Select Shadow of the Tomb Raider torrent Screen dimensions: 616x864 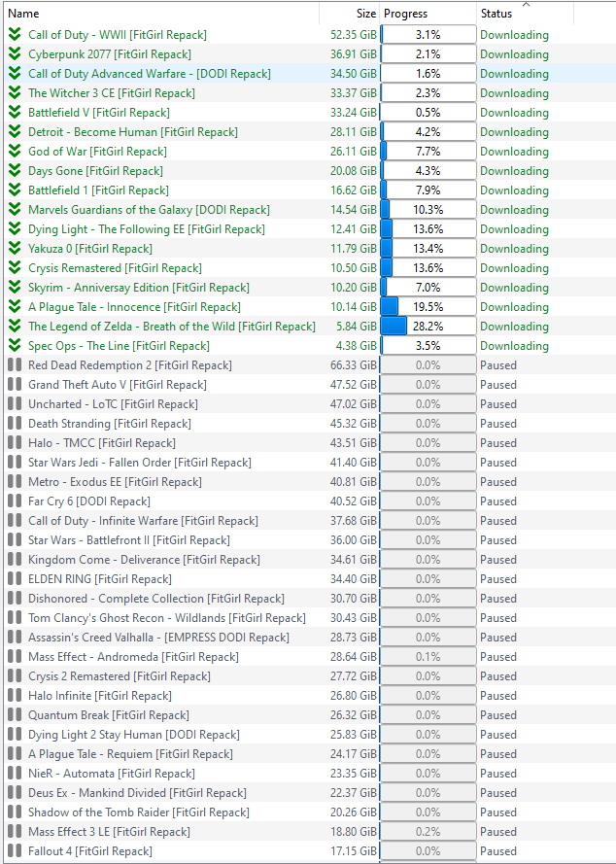click(x=139, y=812)
